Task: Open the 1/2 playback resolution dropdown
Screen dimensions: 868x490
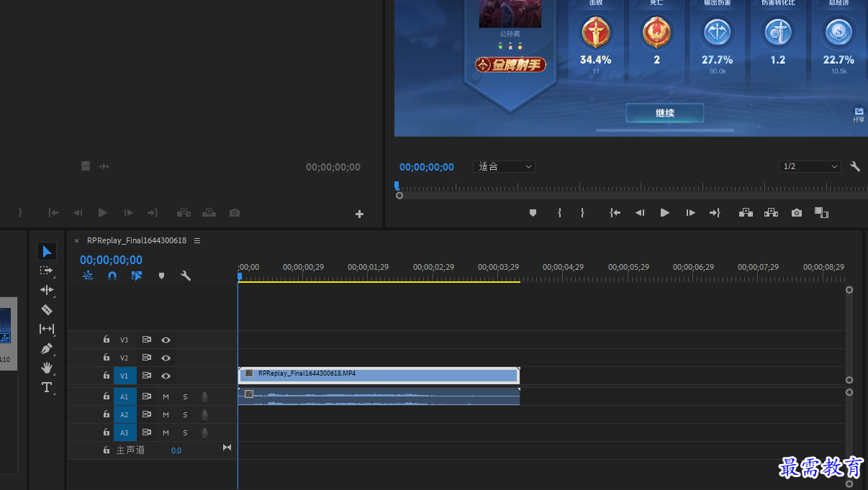Action: tap(810, 166)
